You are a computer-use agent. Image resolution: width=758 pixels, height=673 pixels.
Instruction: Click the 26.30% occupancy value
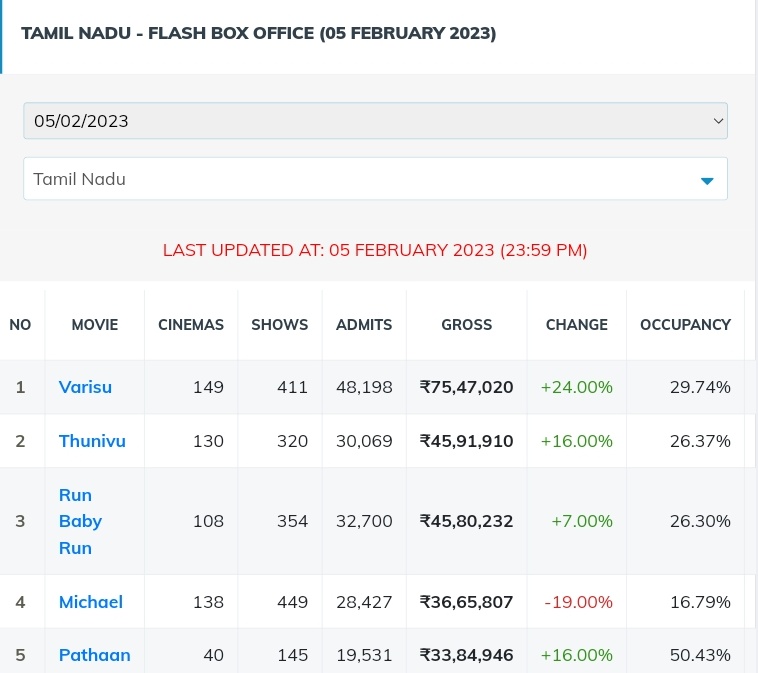700,521
